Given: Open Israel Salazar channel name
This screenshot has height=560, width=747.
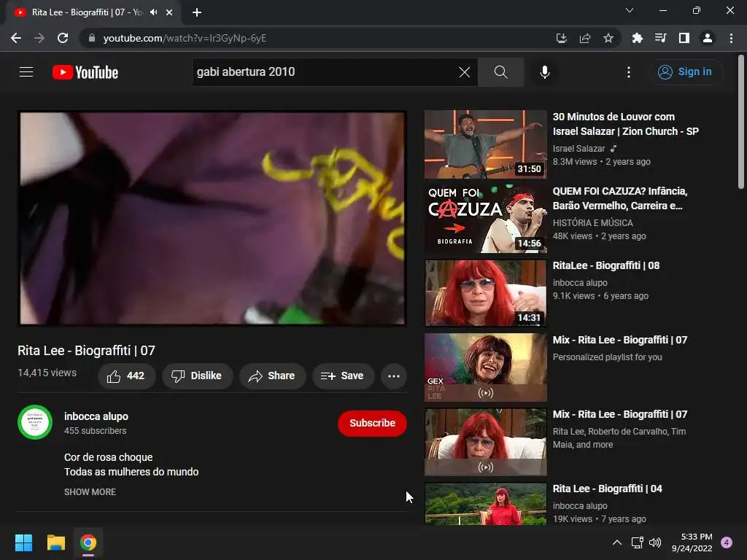Looking at the screenshot, I should pyautogui.click(x=578, y=149).
